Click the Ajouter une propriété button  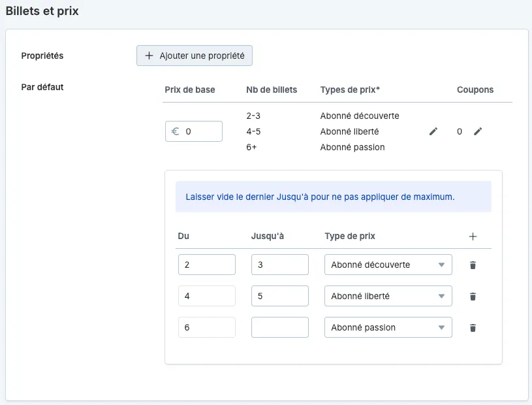pyautogui.click(x=195, y=56)
